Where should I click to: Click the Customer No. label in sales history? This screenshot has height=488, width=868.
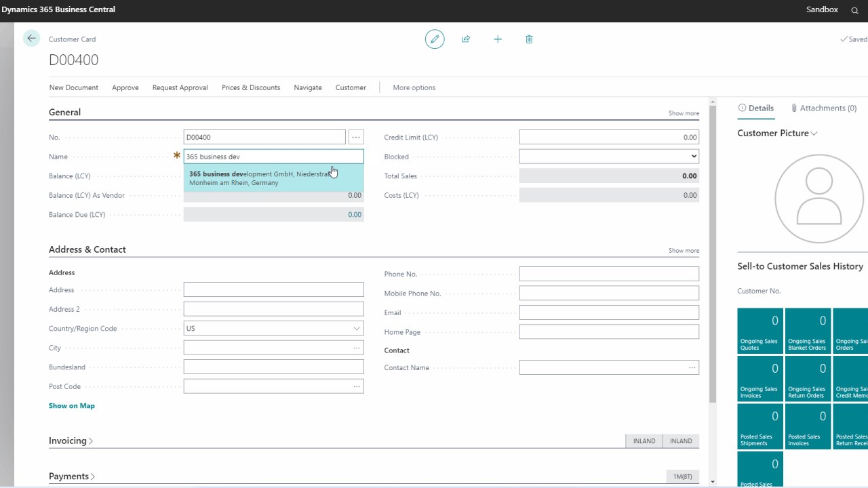[x=759, y=291]
